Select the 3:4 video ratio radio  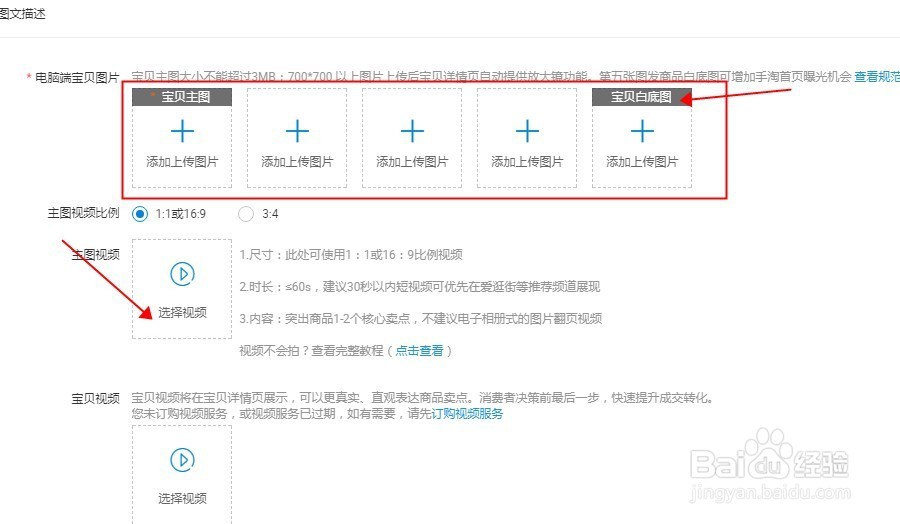click(246, 214)
